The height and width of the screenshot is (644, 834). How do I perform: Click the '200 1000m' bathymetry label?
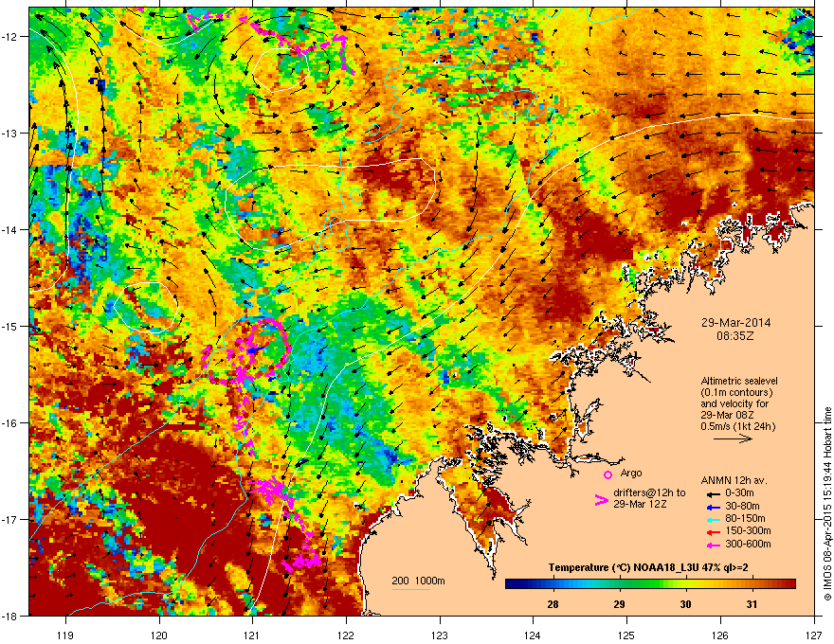point(418,581)
